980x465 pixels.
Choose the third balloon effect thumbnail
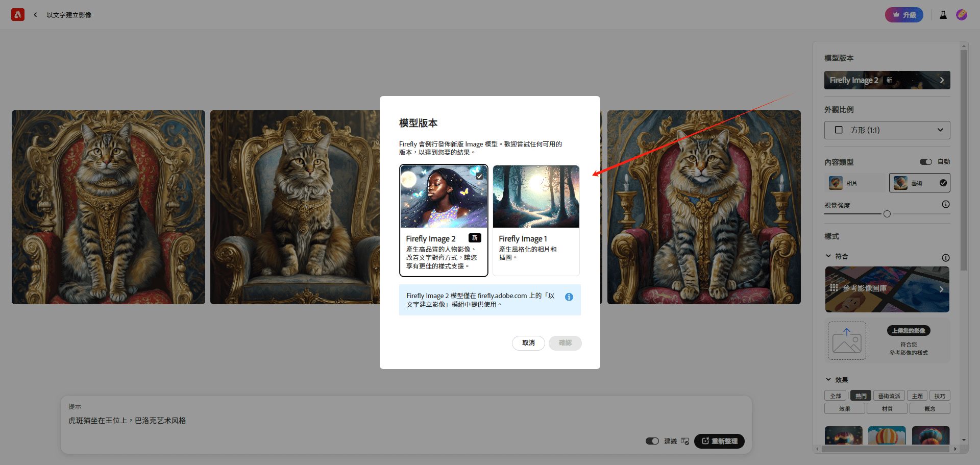[930, 435]
